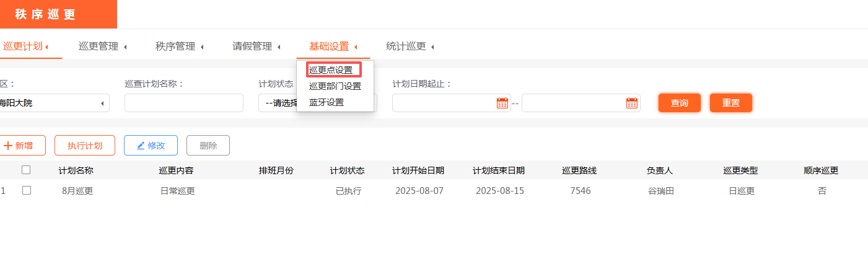This screenshot has width=868, height=264.
Task: Click the 修改 pencil edit button
Action: coord(151,146)
